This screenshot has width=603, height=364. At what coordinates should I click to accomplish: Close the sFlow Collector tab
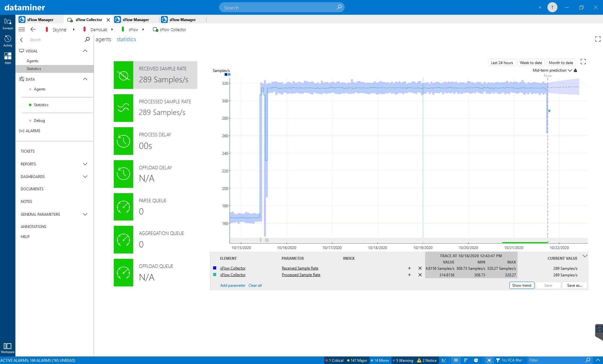108,20
